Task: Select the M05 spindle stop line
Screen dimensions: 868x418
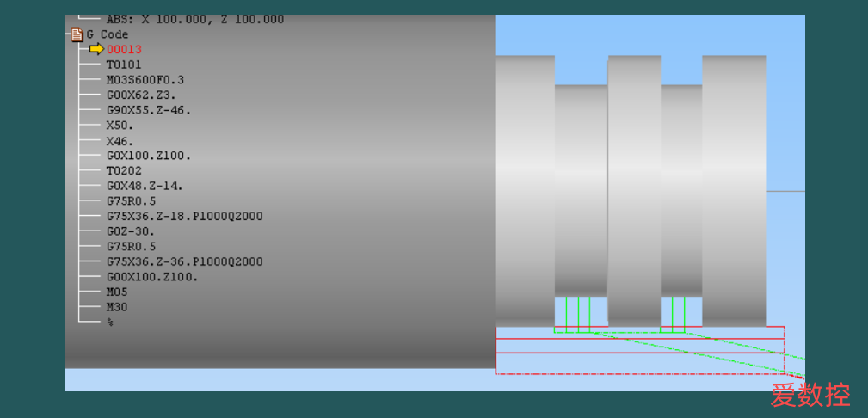Action: 117,292
